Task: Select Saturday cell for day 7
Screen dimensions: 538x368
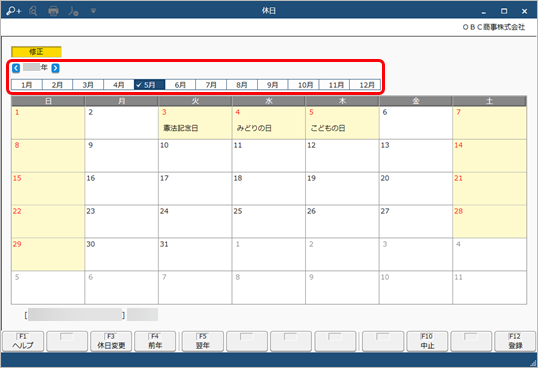Action: [489, 123]
